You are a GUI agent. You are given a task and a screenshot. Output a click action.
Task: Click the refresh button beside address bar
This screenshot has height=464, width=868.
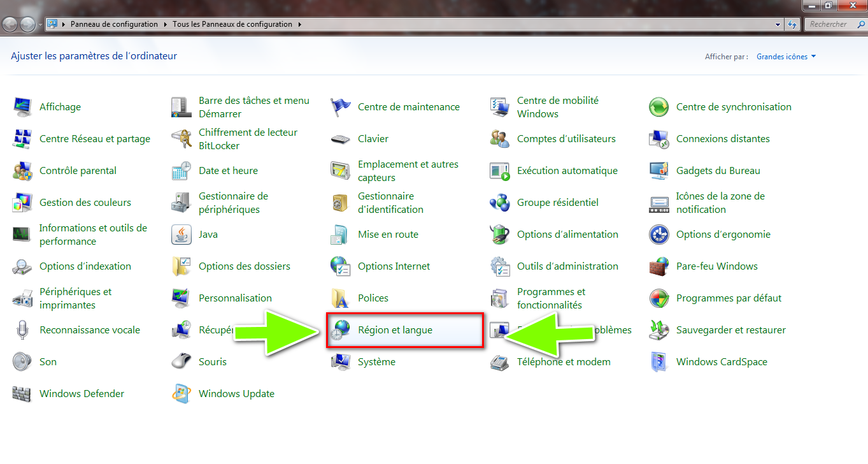pos(792,24)
